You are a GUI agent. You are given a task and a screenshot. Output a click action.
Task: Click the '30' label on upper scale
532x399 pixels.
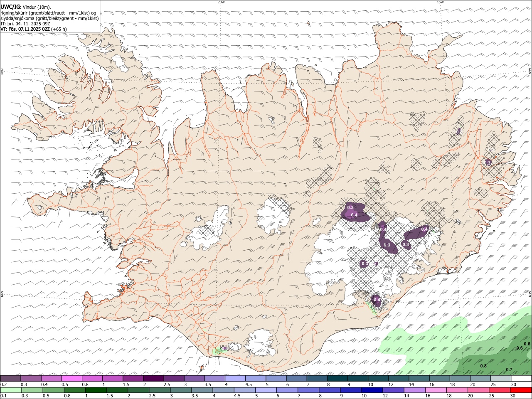[514, 384]
